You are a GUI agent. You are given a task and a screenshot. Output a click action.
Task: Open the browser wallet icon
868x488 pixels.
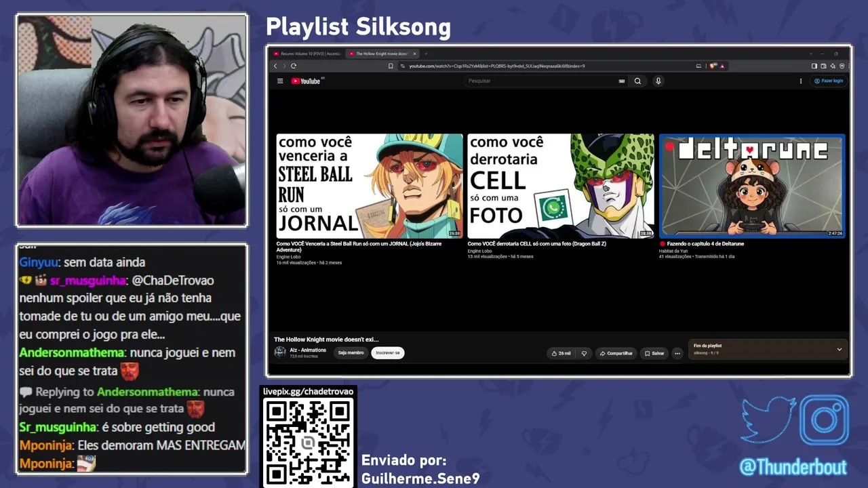(823, 66)
